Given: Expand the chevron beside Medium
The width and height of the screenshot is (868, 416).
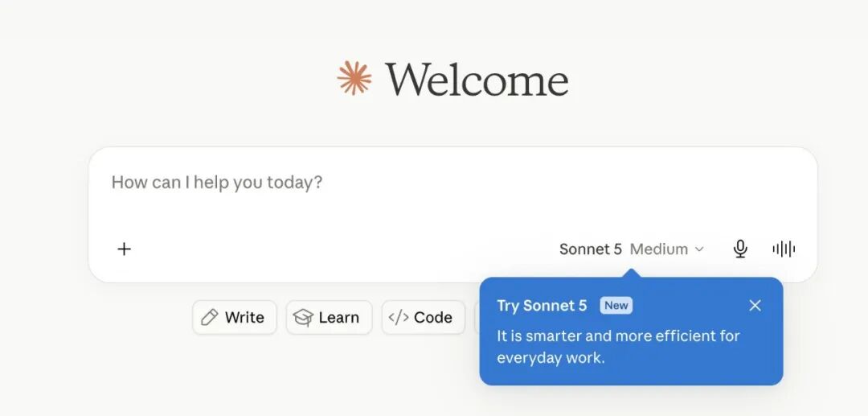Looking at the screenshot, I should tap(699, 249).
